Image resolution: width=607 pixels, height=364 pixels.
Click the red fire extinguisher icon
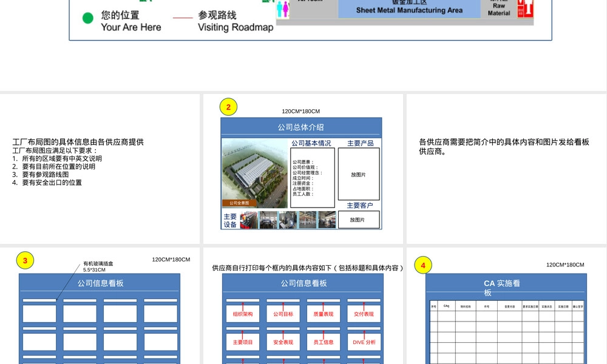525,8
